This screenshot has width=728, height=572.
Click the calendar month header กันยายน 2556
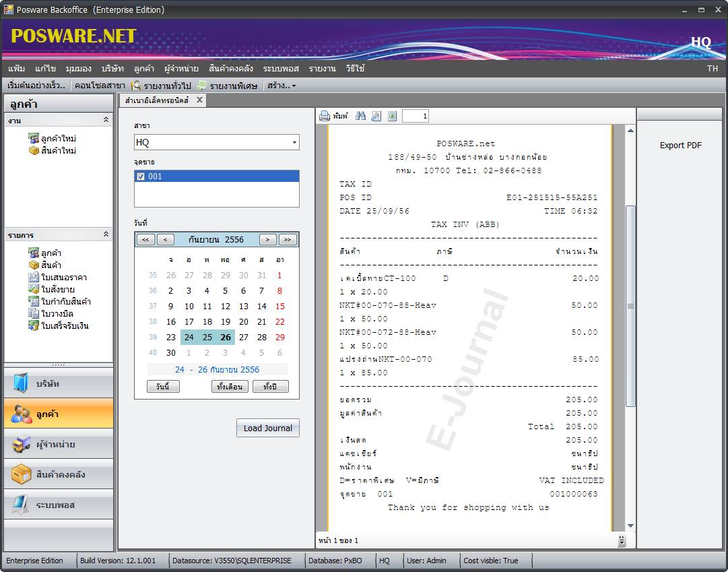216,240
